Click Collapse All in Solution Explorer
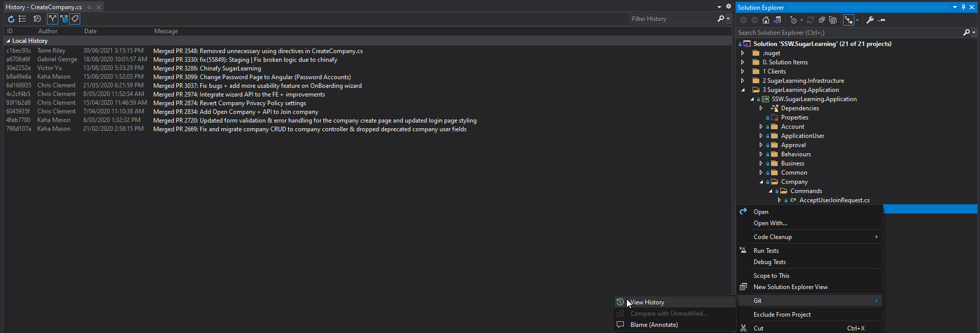The image size is (980, 333). [822, 20]
